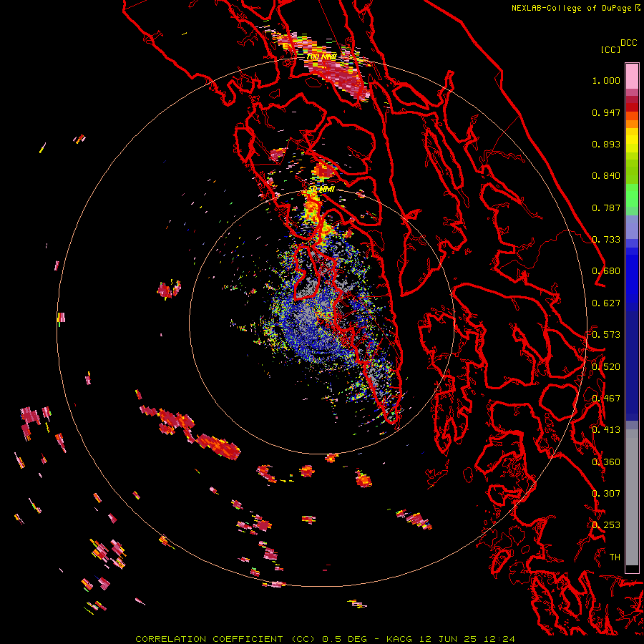This screenshot has width=644, height=644.
Task: Click the 0.360 legend value
Action: tap(606, 462)
